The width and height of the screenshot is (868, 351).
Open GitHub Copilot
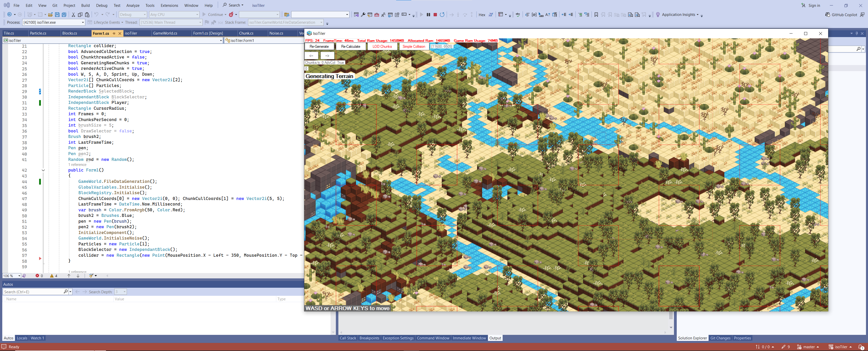841,14
